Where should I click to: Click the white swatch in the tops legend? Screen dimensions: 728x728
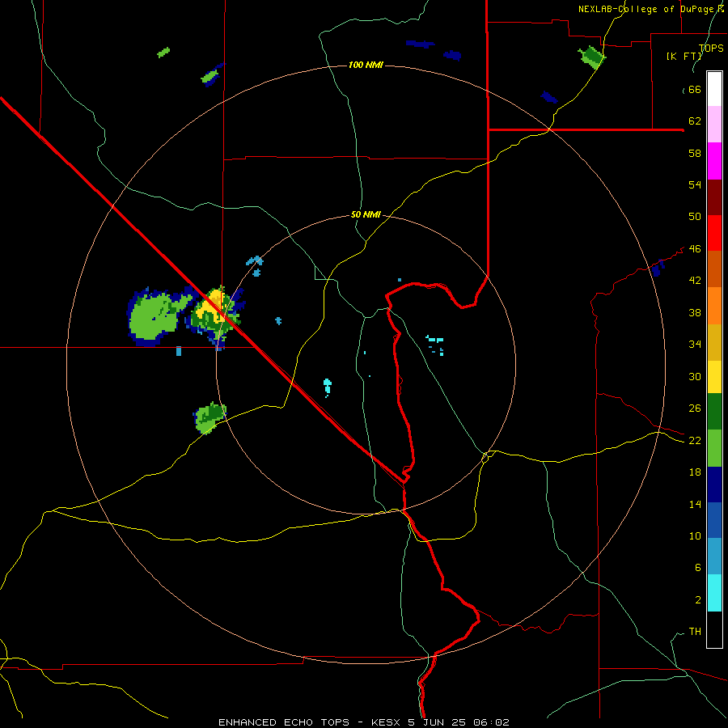714,89
